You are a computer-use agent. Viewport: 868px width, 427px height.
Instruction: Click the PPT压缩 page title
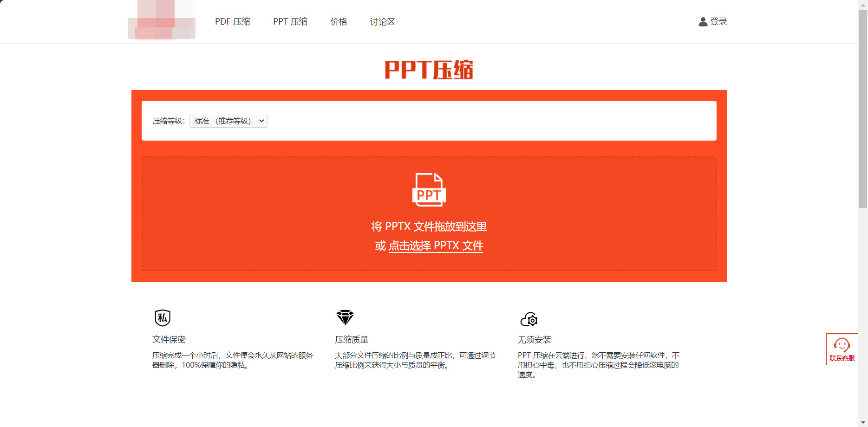429,70
